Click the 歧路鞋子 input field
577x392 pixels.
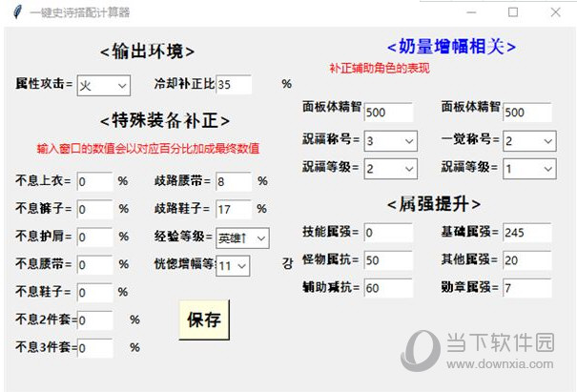coord(234,209)
